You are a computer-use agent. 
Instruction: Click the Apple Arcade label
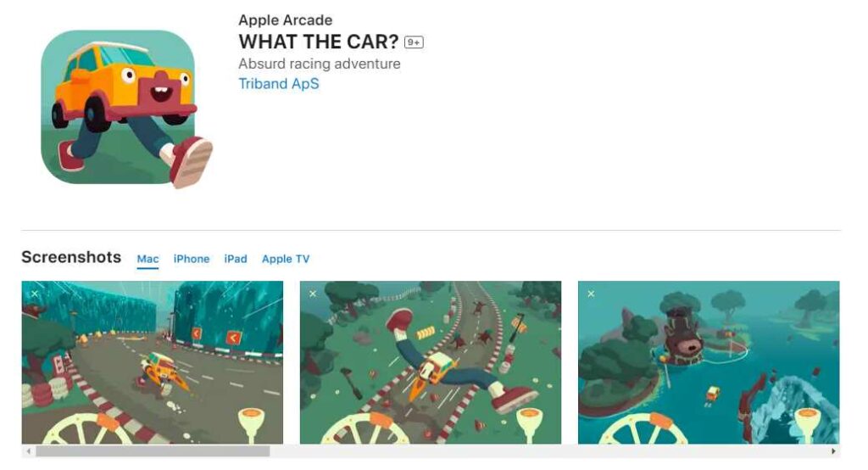pos(285,20)
